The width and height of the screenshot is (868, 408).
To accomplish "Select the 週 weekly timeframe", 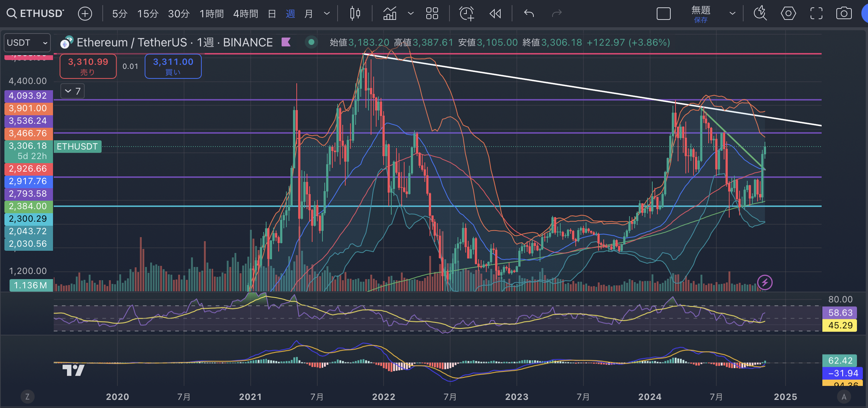I will point(290,14).
